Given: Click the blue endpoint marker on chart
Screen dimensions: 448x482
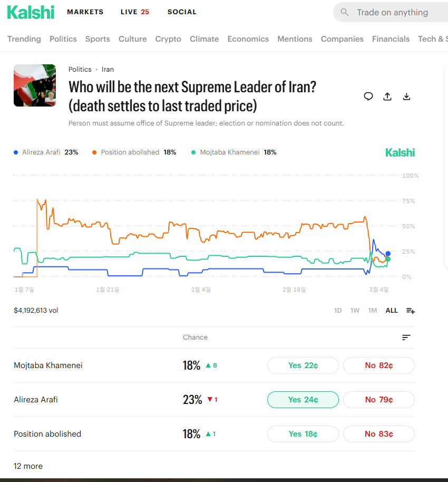Looking at the screenshot, I should [x=388, y=254].
